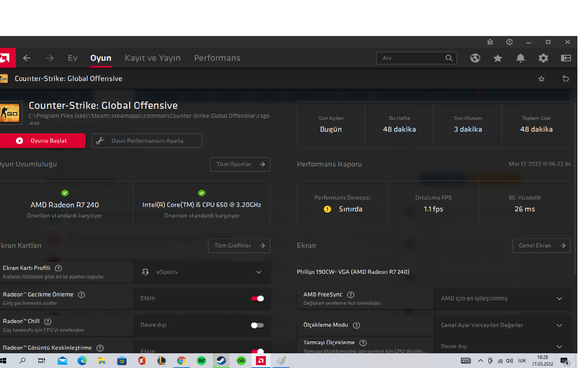Click the 'Bugün' value under Son Açılan
The image size is (588, 368).
[x=331, y=129]
